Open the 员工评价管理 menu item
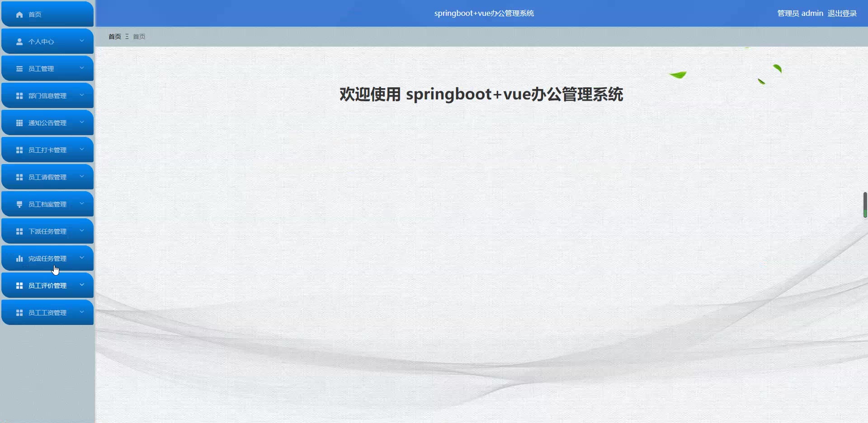This screenshot has width=868, height=423. tap(47, 285)
